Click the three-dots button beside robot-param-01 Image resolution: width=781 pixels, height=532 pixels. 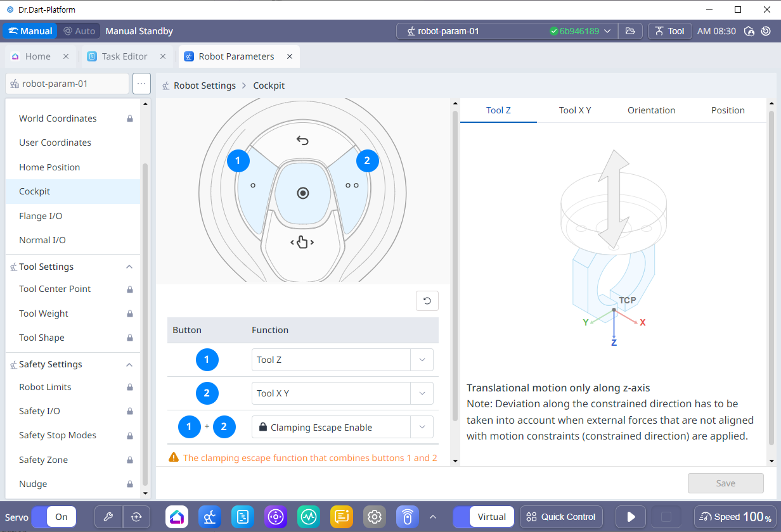(x=141, y=84)
